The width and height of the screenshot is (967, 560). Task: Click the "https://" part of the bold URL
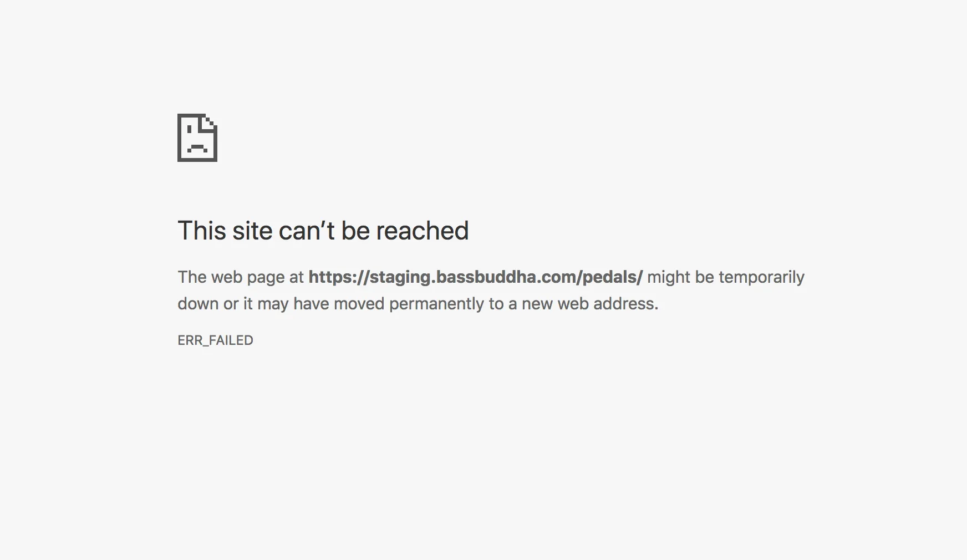click(x=338, y=277)
